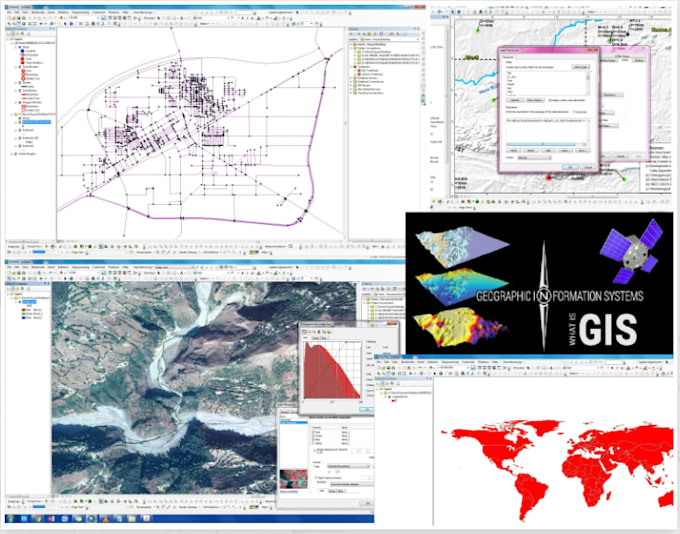Open the About symbology link
Image resolution: width=680 pixels, height=534 pixels.
[289, 491]
